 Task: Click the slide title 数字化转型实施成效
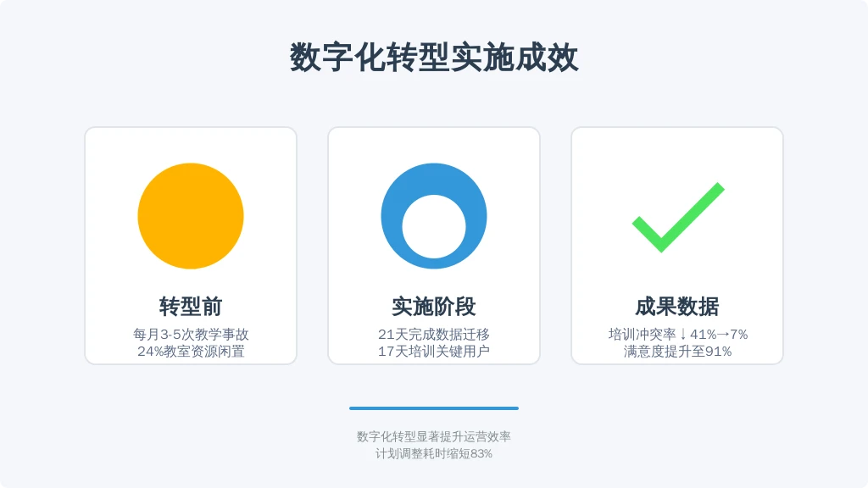point(434,58)
